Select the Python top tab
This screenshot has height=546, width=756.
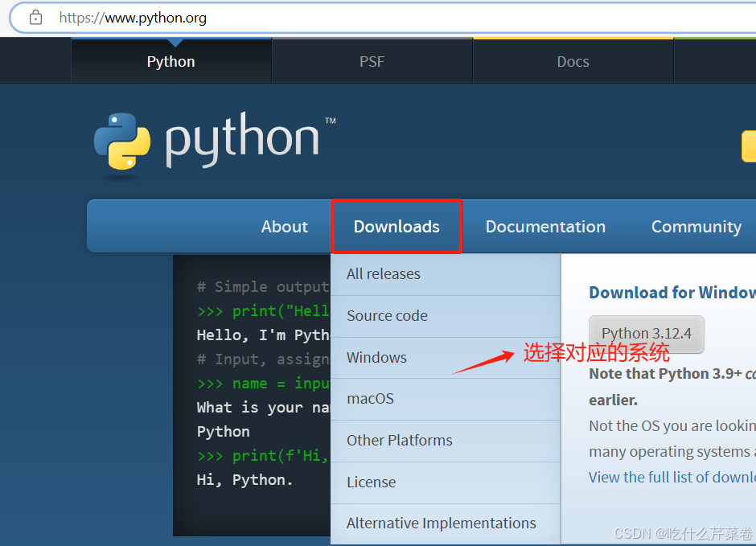tap(171, 61)
